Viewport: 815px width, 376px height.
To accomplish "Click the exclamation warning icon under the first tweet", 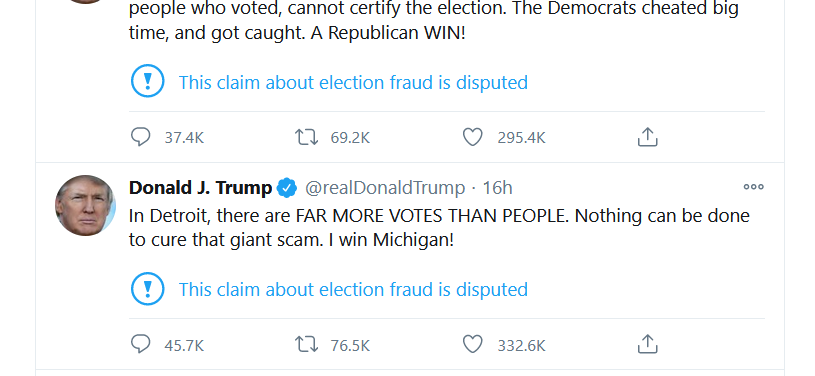I will point(148,81).
